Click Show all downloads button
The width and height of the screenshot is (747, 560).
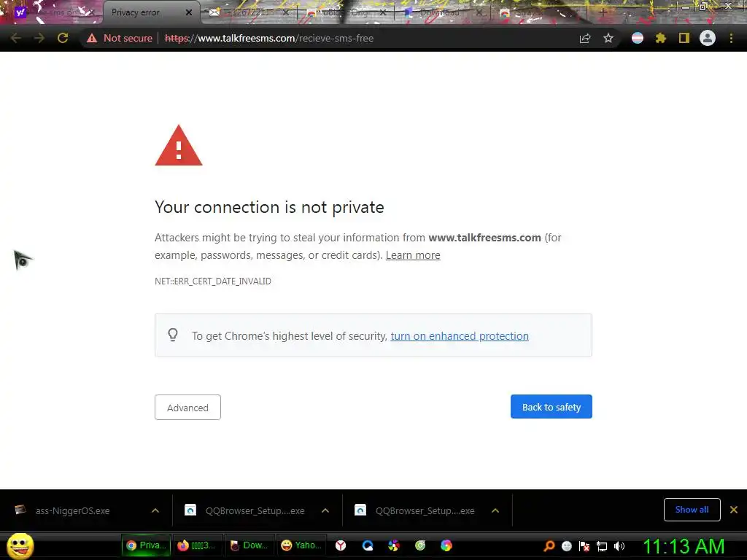click(x=692, y=510)
